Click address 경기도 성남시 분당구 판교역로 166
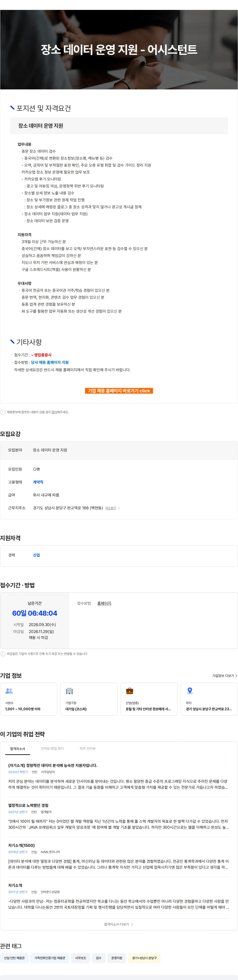This screenshot has width=238, height=980. [68, 508]
